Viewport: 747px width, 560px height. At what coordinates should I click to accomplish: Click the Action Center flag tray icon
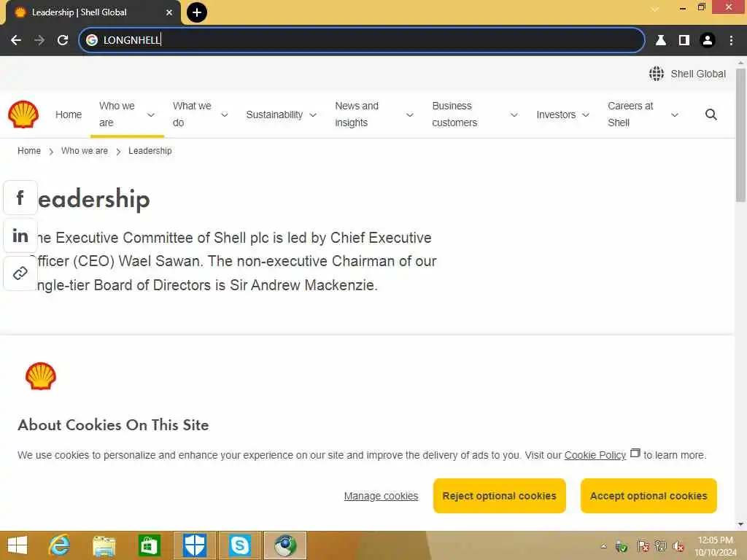(x=643, y=546)
